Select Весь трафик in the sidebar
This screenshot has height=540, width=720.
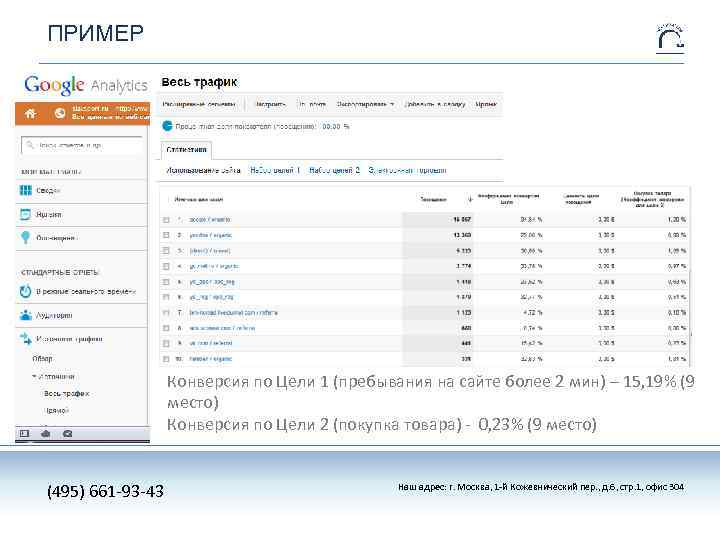click(x=67, y=394)
